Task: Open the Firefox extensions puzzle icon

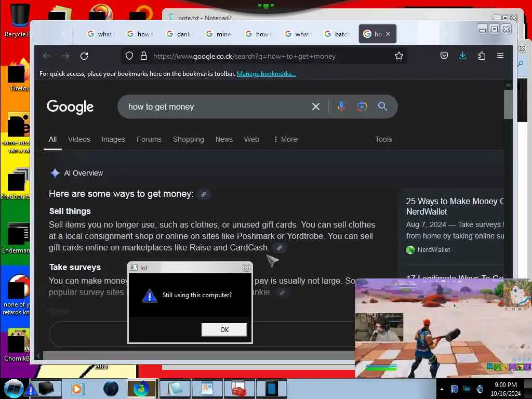Action: [482, 56]
